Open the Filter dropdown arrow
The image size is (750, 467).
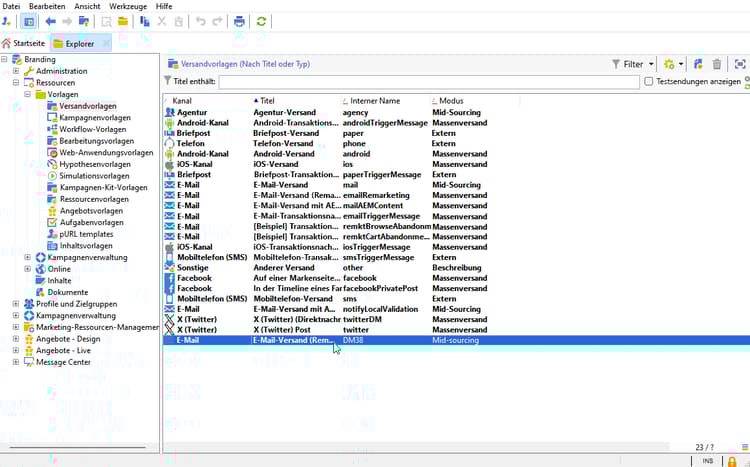click(x=651, y=64)
